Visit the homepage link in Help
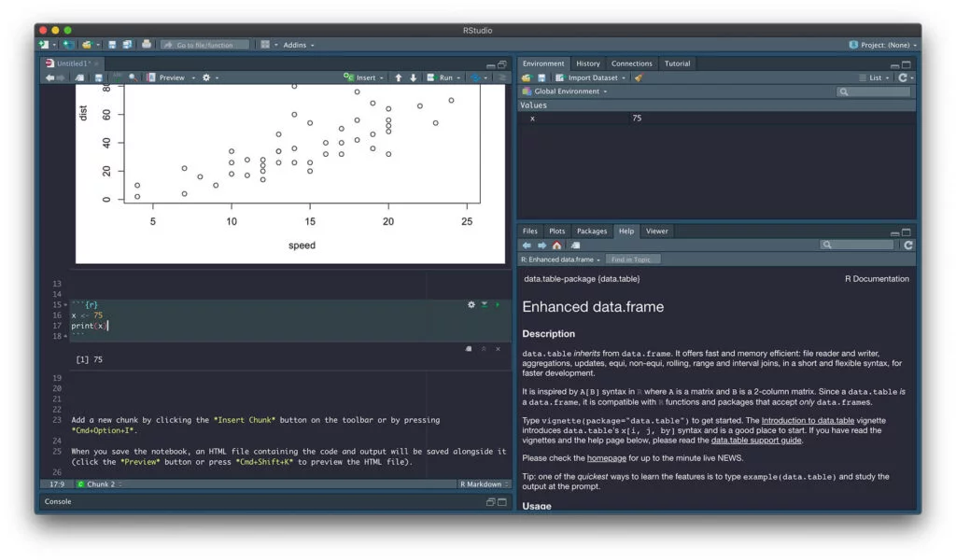 coord(606,458)
